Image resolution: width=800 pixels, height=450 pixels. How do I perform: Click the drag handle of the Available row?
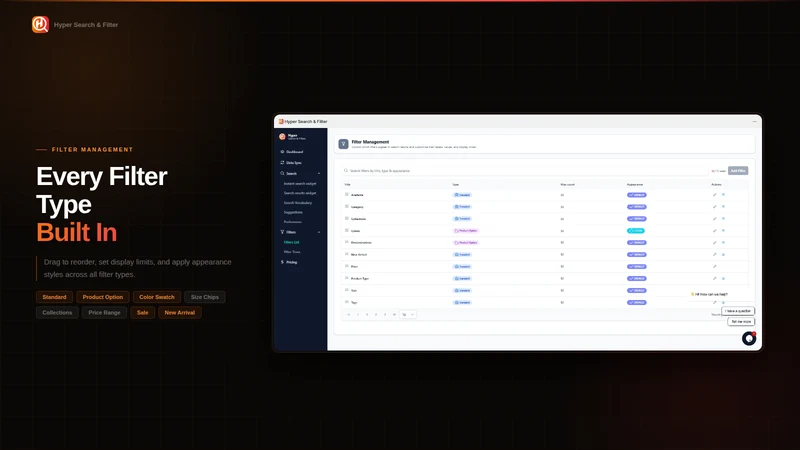[346, 195]
